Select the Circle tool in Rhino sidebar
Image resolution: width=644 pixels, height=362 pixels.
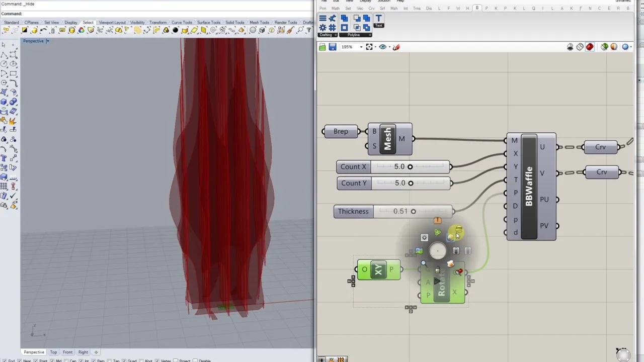click(4, 63)
